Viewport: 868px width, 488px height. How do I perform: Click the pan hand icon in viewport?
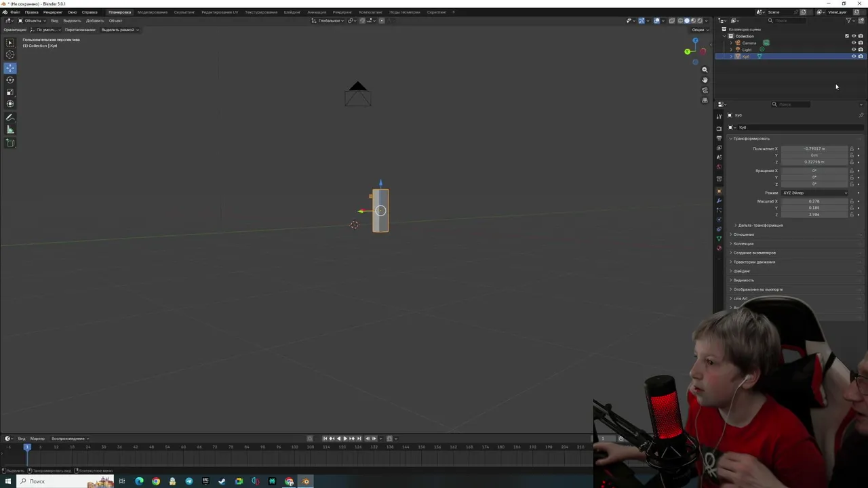tap(705, 80)
